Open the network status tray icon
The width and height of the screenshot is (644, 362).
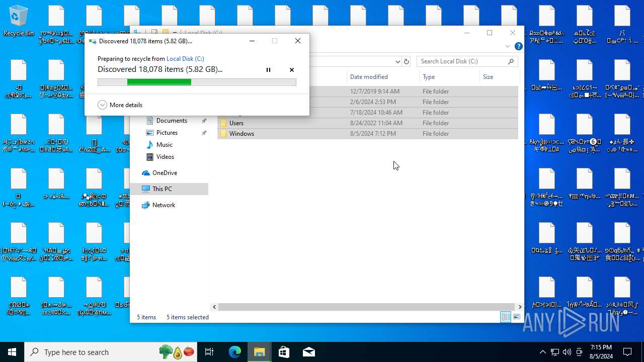(554, 352)
